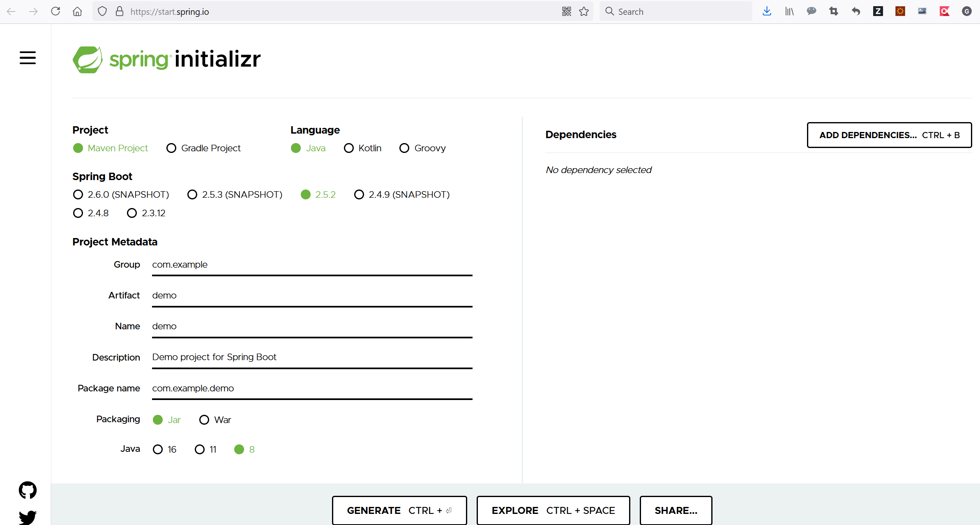Viewport: 980px width, 525px height.
Task: Click the crop screenshot toolbar icon
Action: 834,12
